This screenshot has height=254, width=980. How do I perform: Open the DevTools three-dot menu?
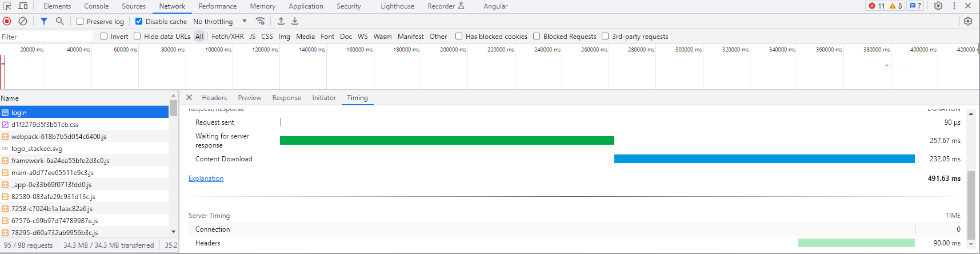pos(954,6)
